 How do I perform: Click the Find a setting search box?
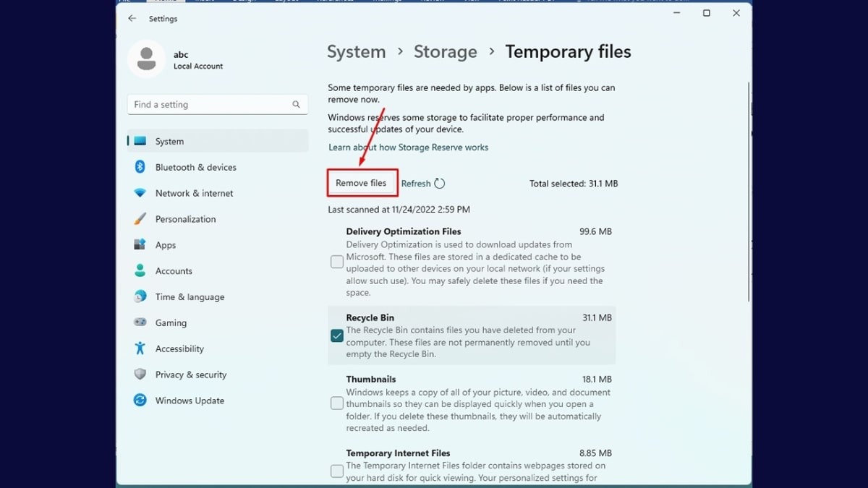(218, 105)
